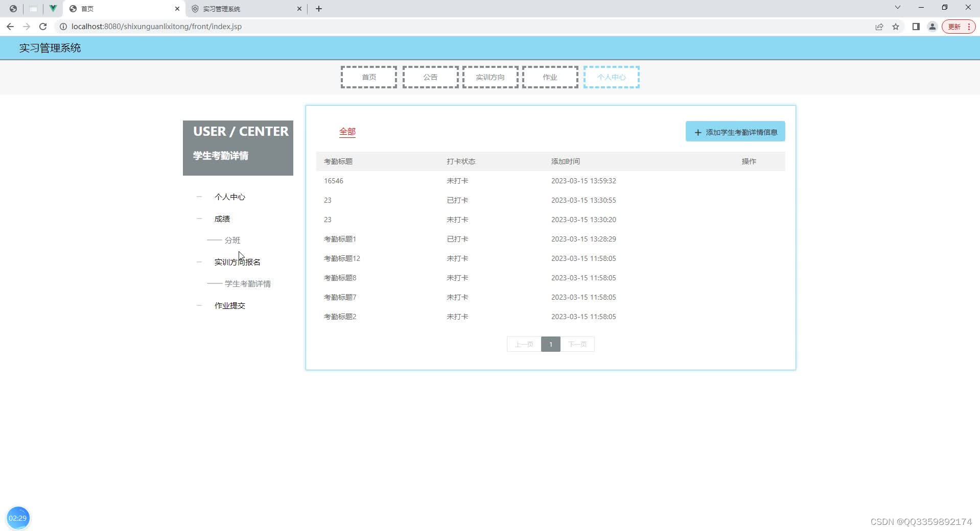The width and height of the screenshot is (980, 531).
Task: Select 作业提交 in the left sidebar
Action: 230,306
